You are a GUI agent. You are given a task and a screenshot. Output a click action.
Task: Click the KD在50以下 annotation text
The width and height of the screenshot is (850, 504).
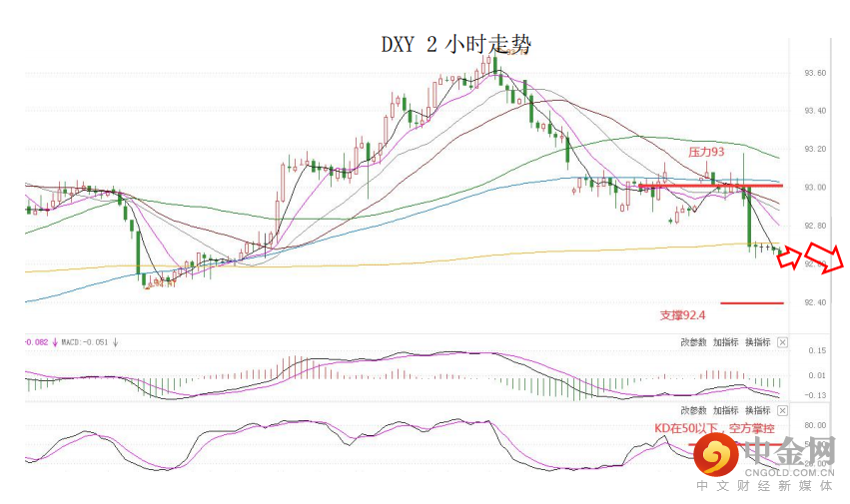714,429
